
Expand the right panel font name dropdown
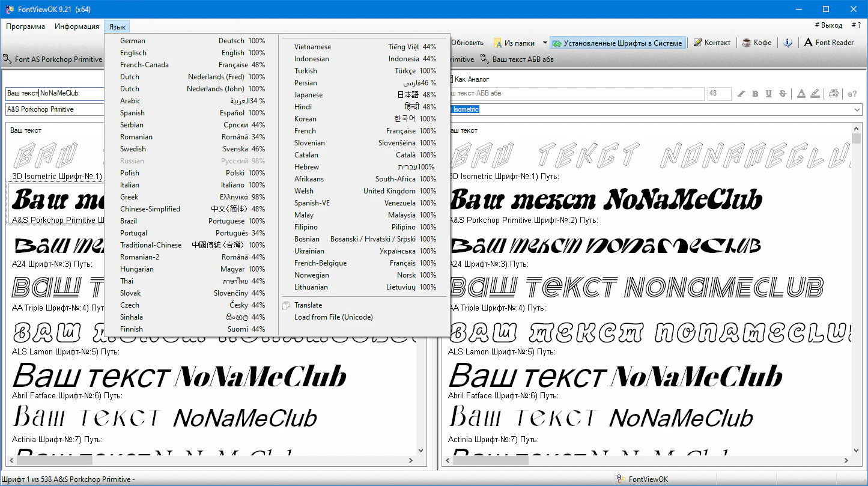[856, 110]
